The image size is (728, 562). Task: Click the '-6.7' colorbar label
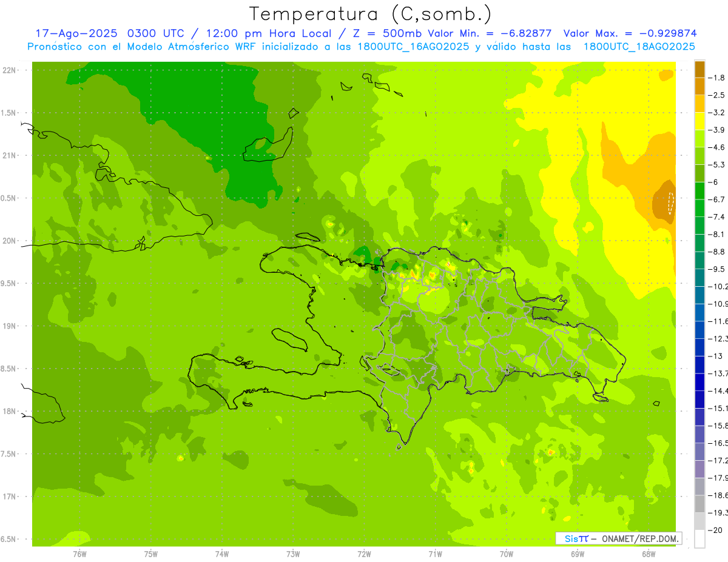pos(716,199)
